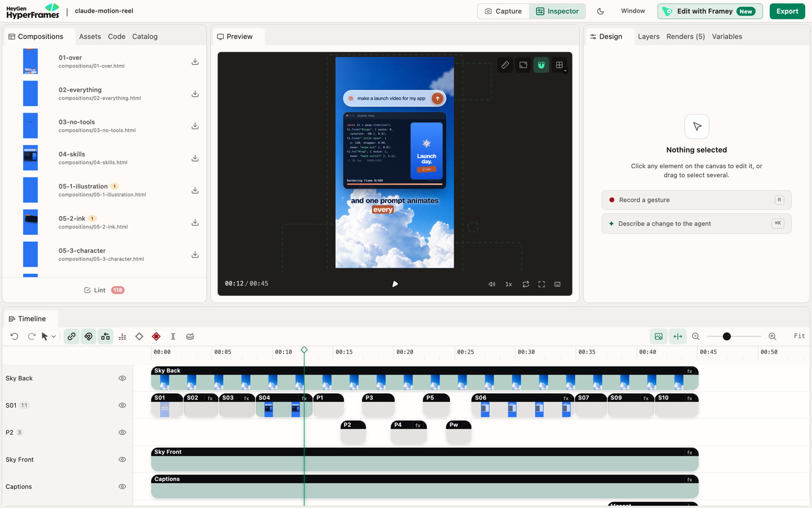Open the Window menu
812x508 pixels.
pos(633,11)
